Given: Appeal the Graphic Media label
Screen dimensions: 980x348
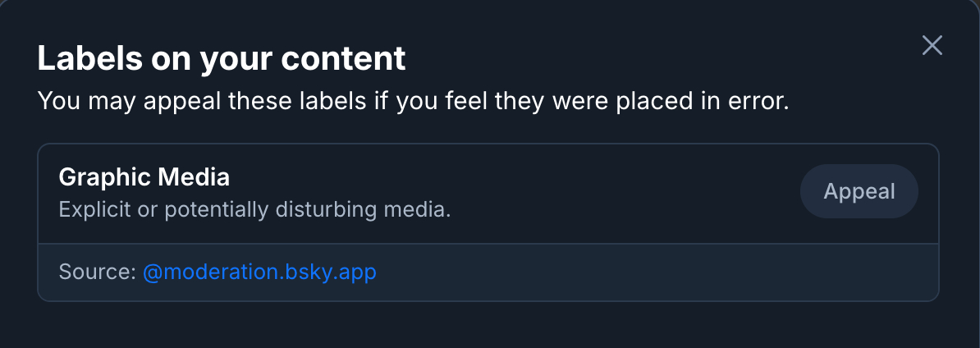Looking at the screenshot, I should (859, 191).
